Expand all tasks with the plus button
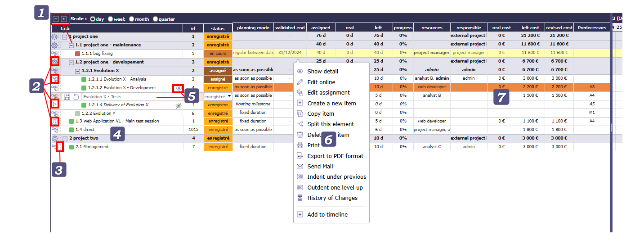644x249 pixels. 64,19
